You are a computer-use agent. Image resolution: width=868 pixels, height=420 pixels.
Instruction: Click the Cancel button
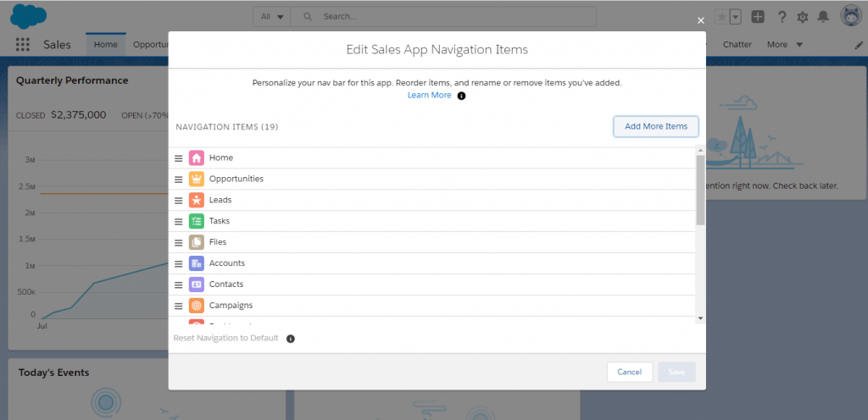point(630,373)
